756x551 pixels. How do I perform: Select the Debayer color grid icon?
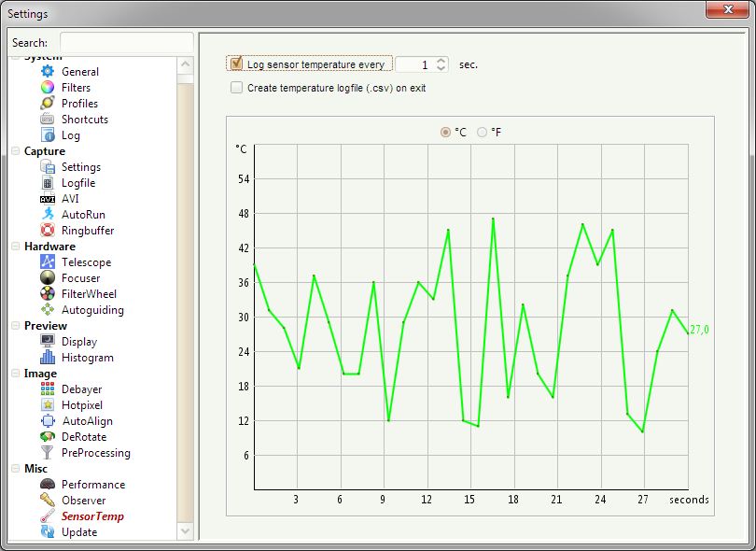coord(48,389)
